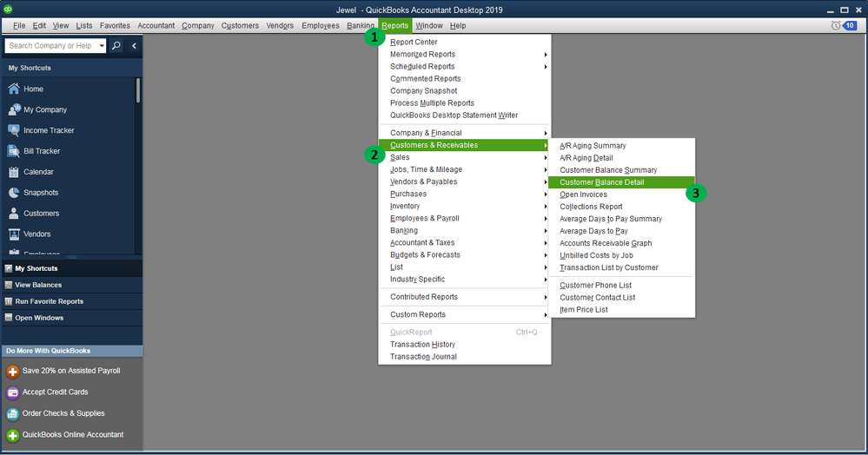Open the Edit menu
Viewport: 868px width, 455px height.
point(39,25)
